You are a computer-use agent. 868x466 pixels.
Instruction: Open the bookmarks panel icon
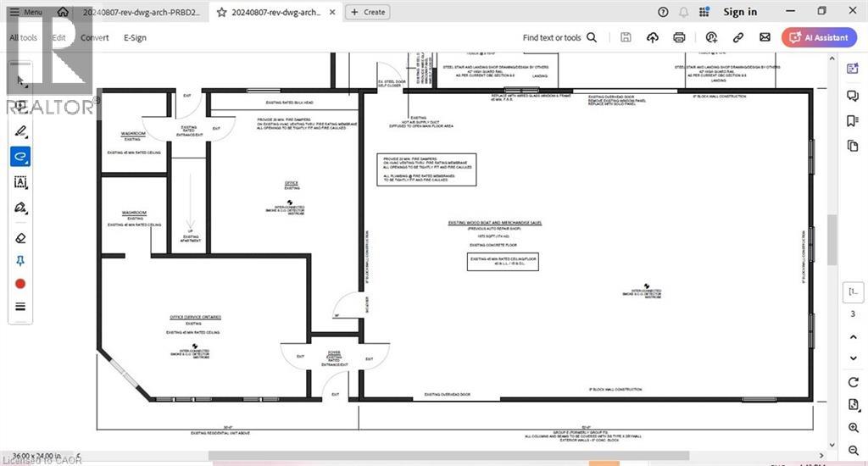tap(853, 120)
